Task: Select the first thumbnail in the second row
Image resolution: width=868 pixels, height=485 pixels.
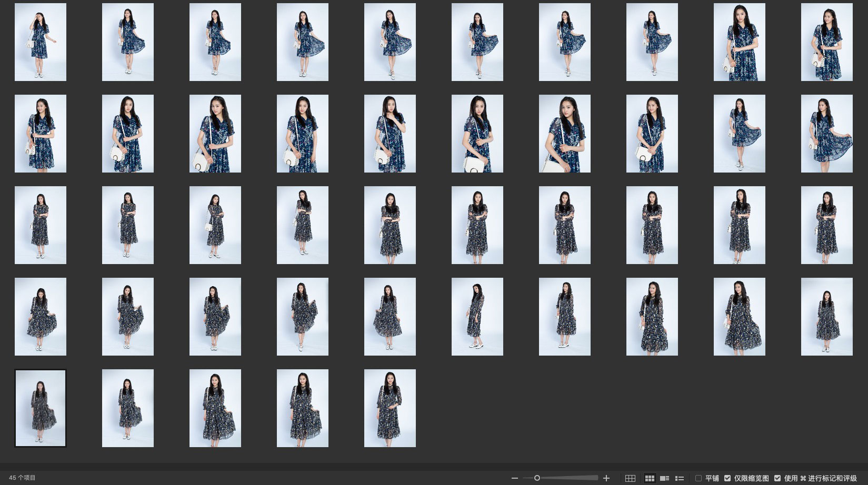Action: tap(41, 134)
